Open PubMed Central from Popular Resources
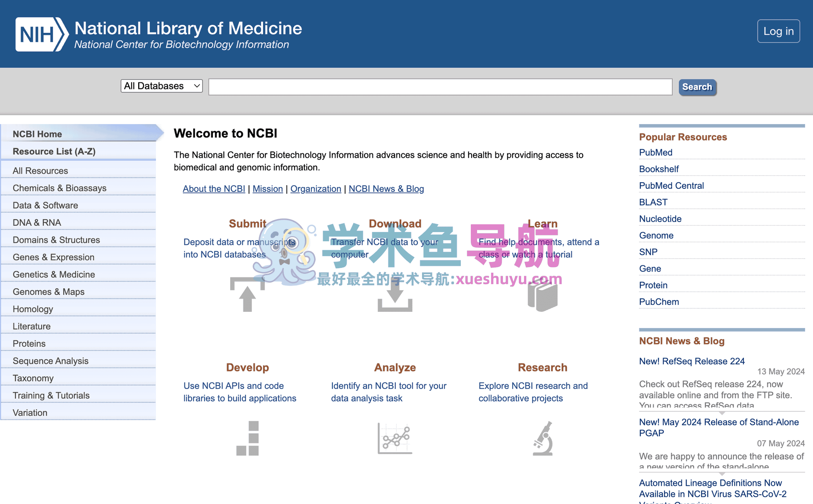Image resolution: width=813 pixels, height=504 pixels. 671,185
